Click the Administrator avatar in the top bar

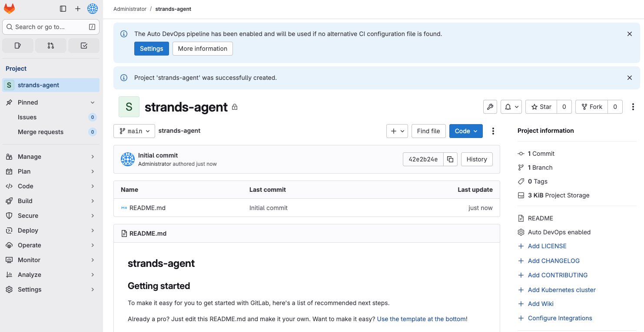click(93, 8)
